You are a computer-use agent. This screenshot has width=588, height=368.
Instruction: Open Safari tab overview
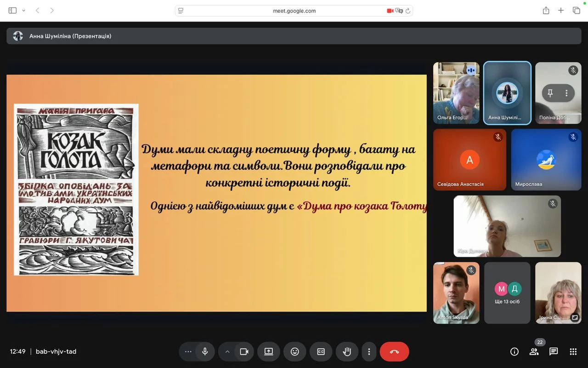pyautogui.click(x=577, y=11)
